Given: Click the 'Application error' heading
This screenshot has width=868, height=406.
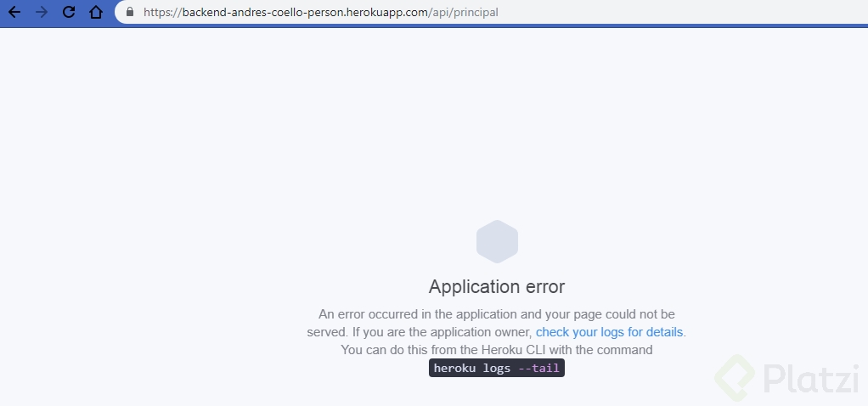Looking at the screenshot, I should pyautogui.click(x=497, y=286).
